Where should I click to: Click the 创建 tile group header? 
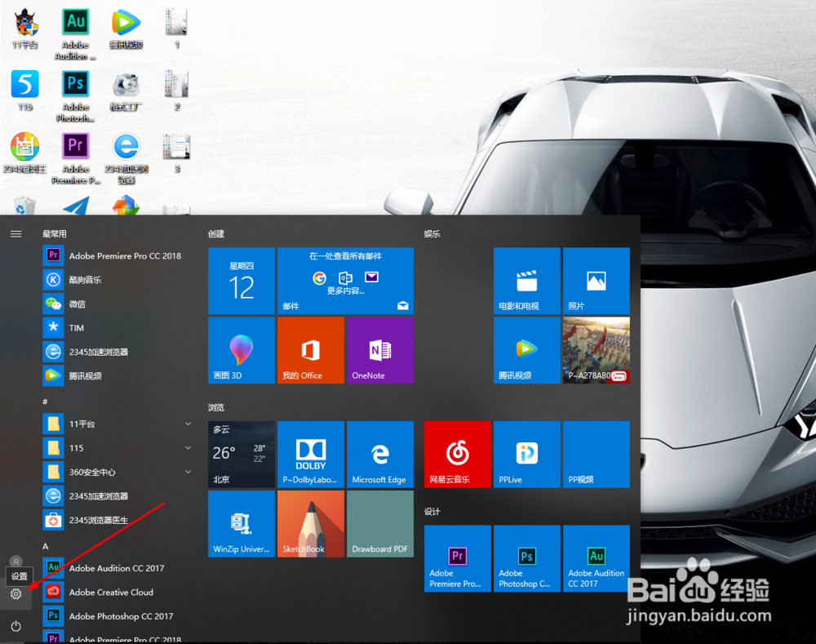point(216,233)
